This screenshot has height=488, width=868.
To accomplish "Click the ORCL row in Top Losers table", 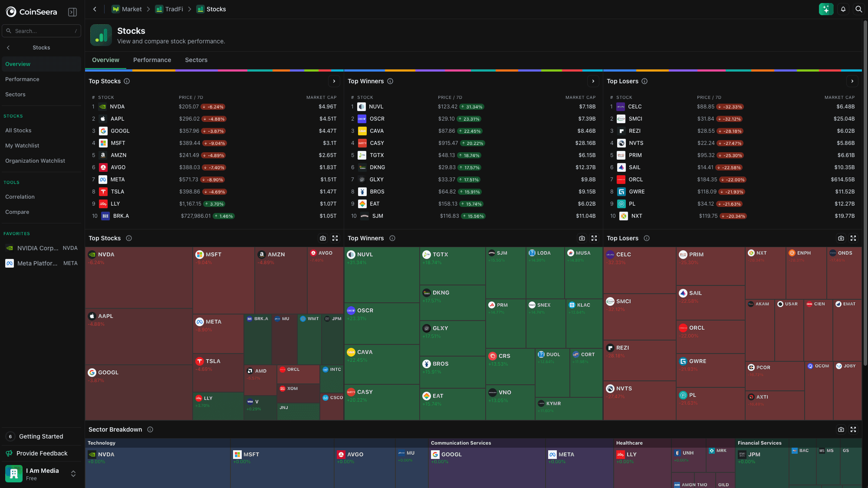I will coord(733,180).
